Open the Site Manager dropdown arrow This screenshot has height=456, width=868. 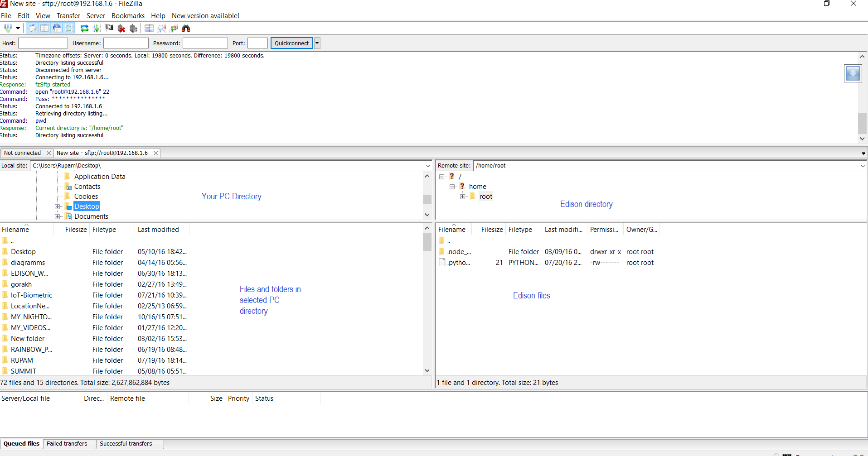tap(18, 28)
